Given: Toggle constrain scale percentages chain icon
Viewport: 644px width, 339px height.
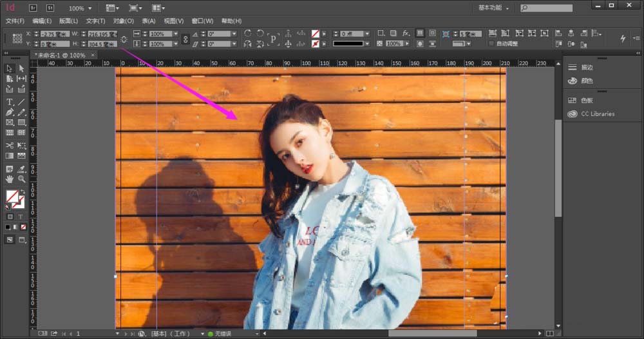Looking at the screenshot, I should 185,39.
